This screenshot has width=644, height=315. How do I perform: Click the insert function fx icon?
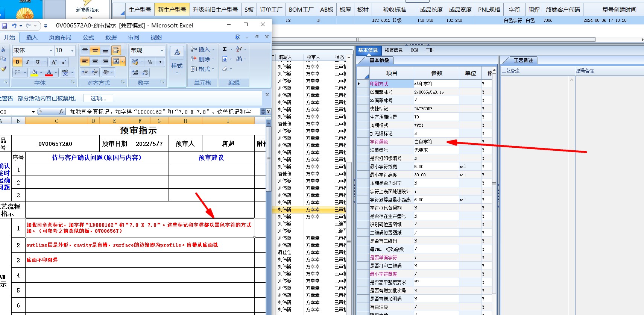pos(61,112)
